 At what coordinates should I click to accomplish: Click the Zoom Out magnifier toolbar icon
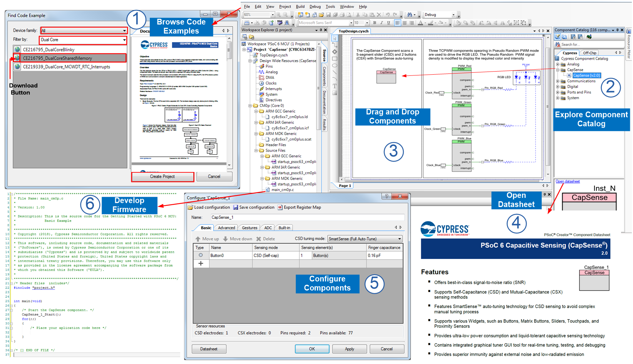click(285, 15)
